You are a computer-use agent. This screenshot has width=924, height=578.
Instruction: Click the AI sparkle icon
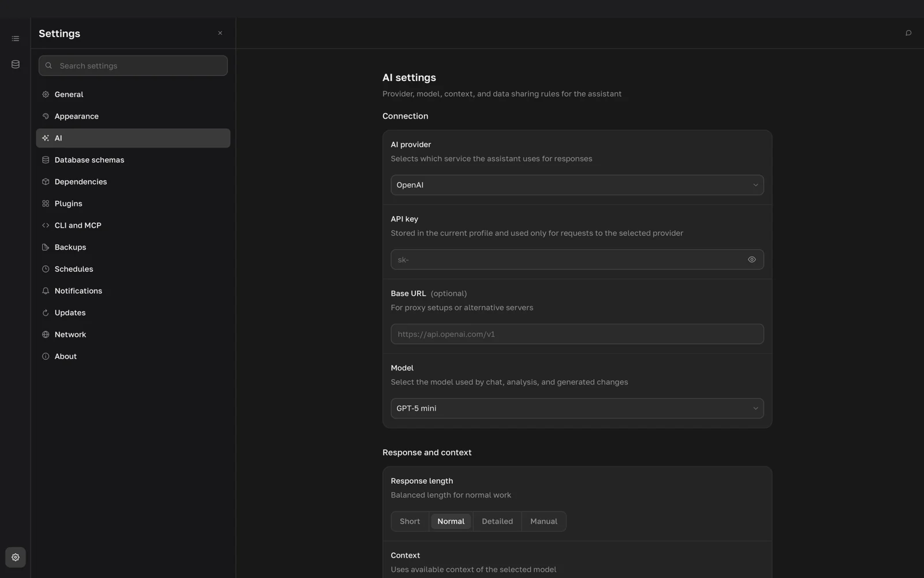(46, 138)
